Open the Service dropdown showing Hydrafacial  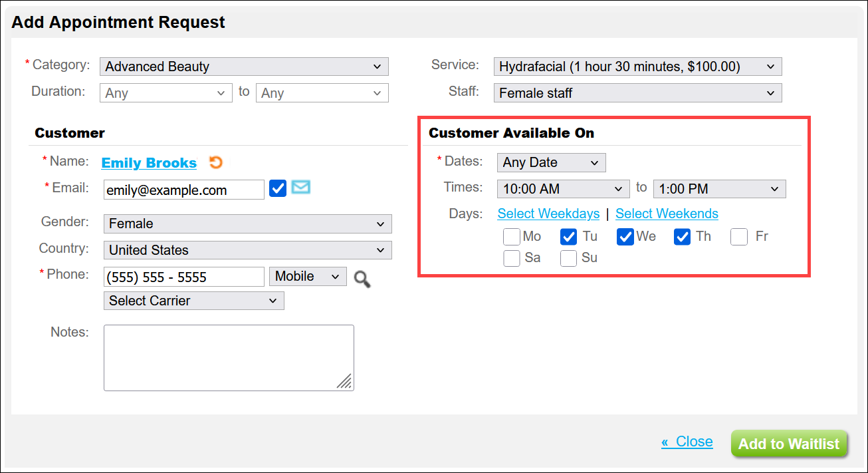click(637, 67)
